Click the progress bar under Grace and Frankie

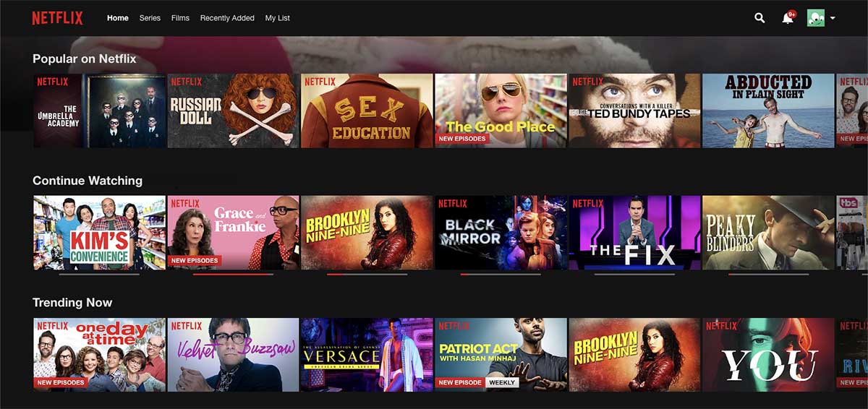point(233,275)
